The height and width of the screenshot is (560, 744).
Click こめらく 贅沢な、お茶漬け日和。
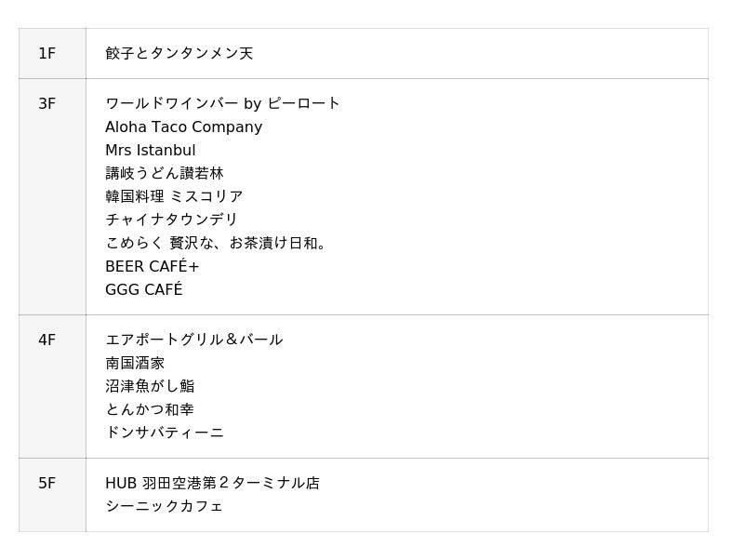tap(218, 243)
